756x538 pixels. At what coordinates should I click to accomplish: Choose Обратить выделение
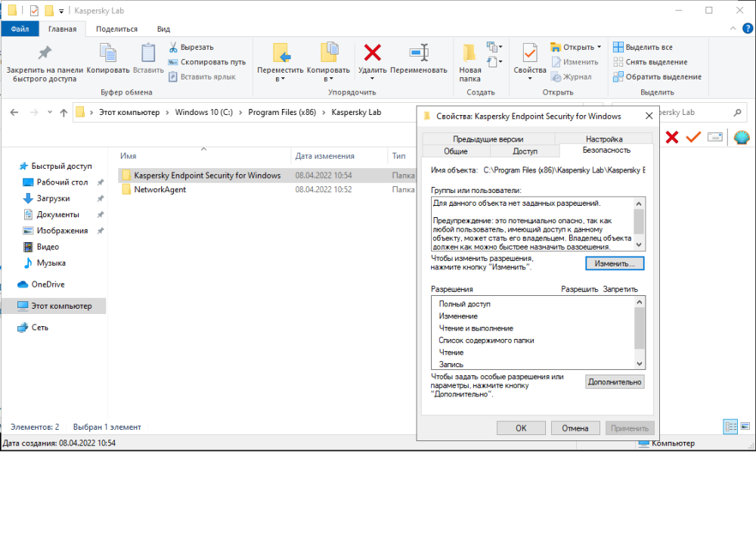(x=657, y=76)
